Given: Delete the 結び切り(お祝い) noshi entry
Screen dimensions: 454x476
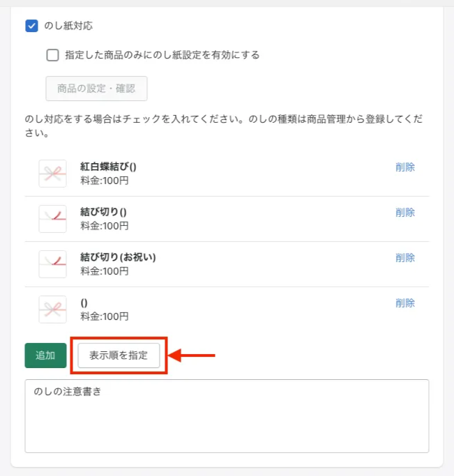Looking at the screenshot, I should (x=404, y=258).
